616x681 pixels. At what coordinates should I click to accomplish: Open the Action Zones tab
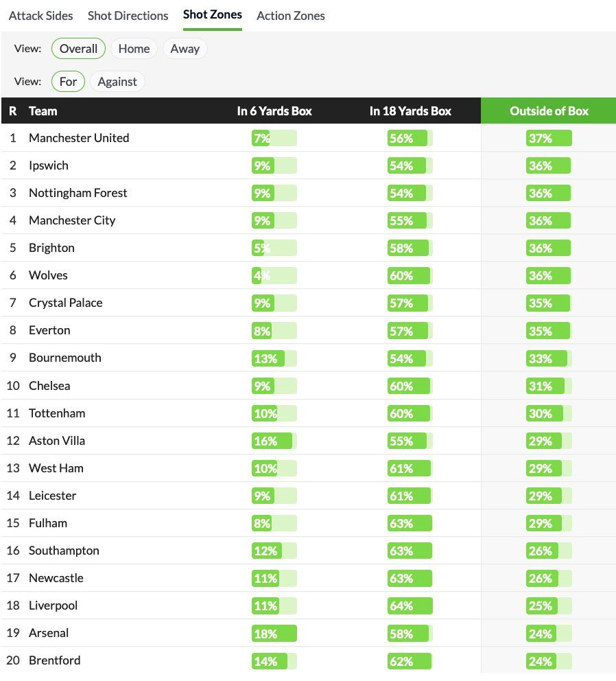tap(290, 16)
